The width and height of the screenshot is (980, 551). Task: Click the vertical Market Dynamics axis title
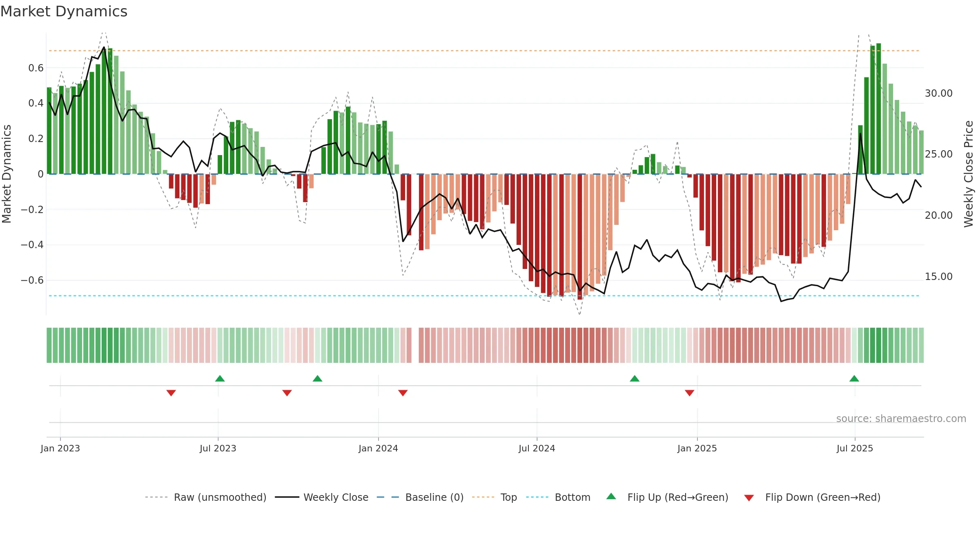[7, 174]
